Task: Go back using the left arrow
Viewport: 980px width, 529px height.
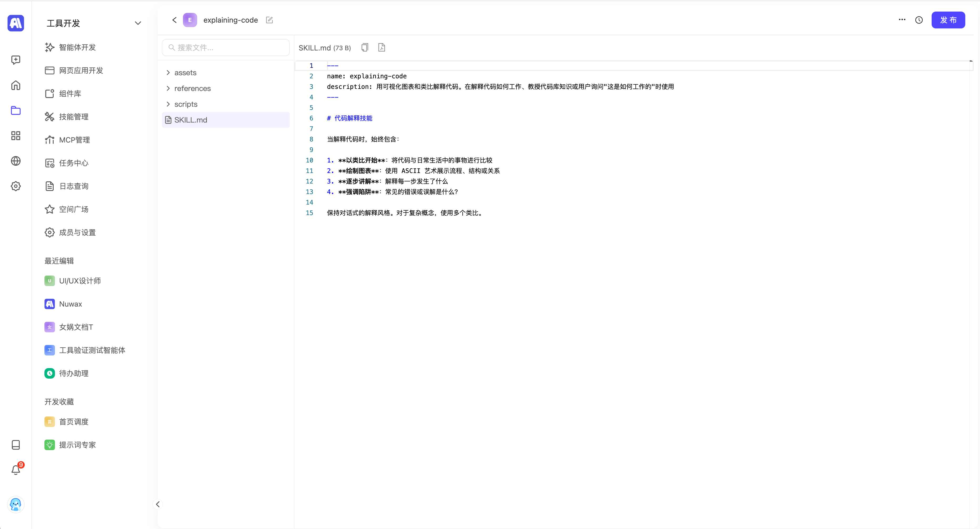Action: (174, 20)
